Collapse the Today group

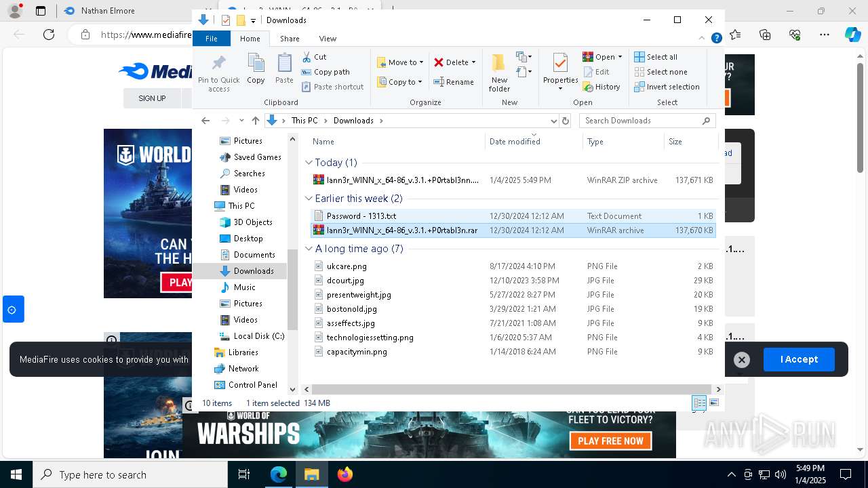[309, 163]
